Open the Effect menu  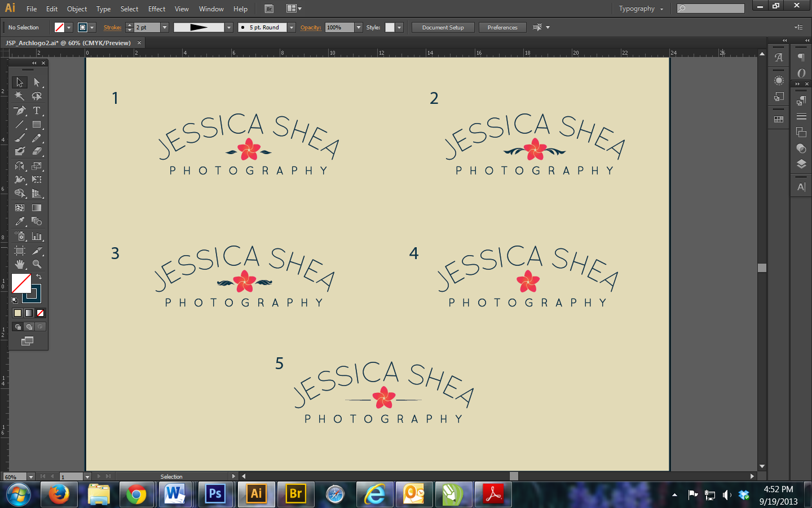point(157,8)
